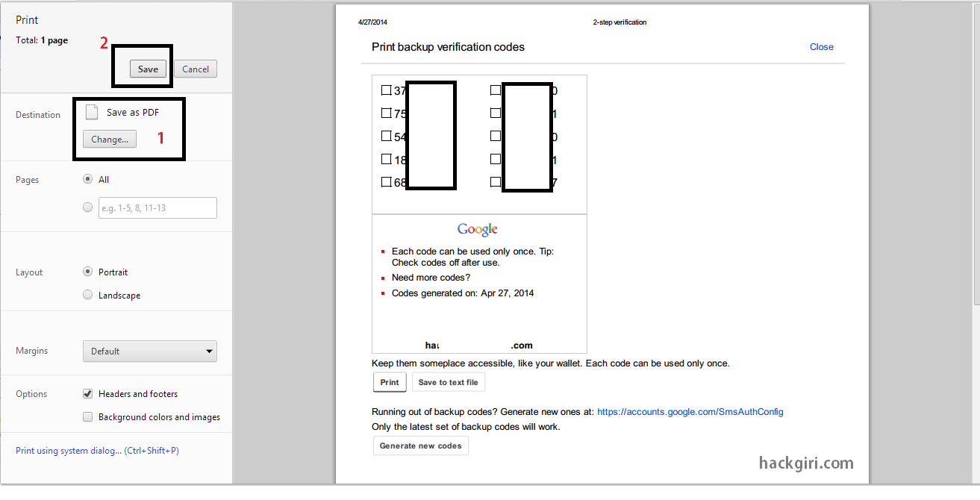Open the Change destination dialog
This screenshot has width=980, height=500.
click(110, 139)
